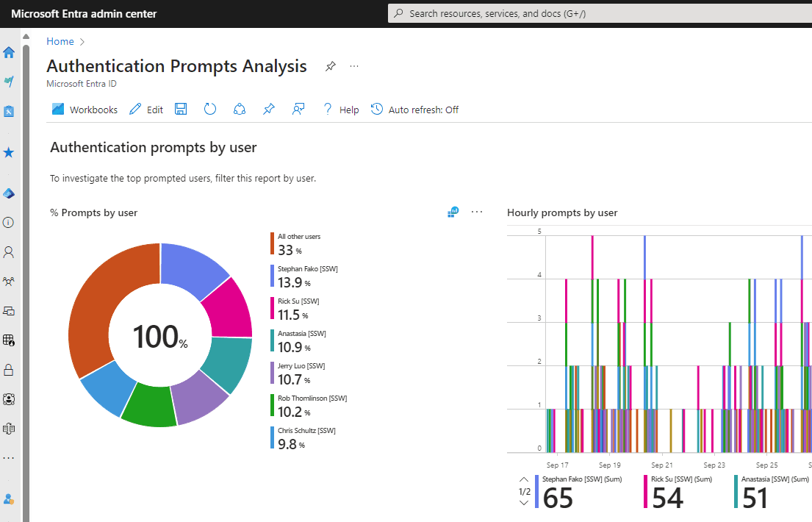Save the workbook using the floppy disk icon
The width and height of the screenshot is (812, 522).
pyautogui.click(x=181, y=110)
